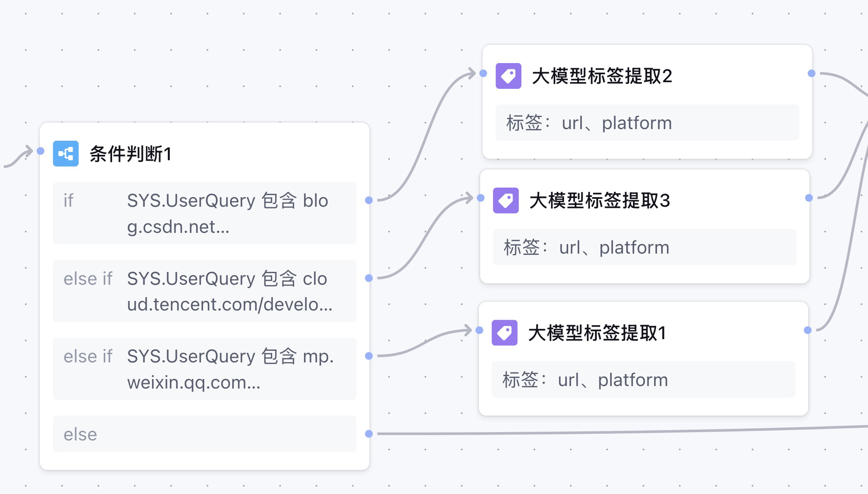Click the blue 条件判断1 branch icon
Screen dimensions: 868x494
(x=66, y=154)
